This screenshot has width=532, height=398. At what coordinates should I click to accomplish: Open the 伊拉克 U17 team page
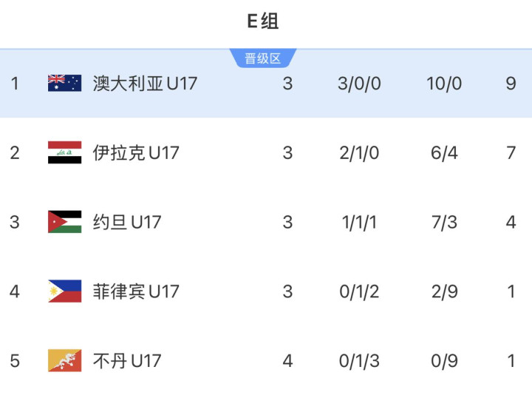136,152
